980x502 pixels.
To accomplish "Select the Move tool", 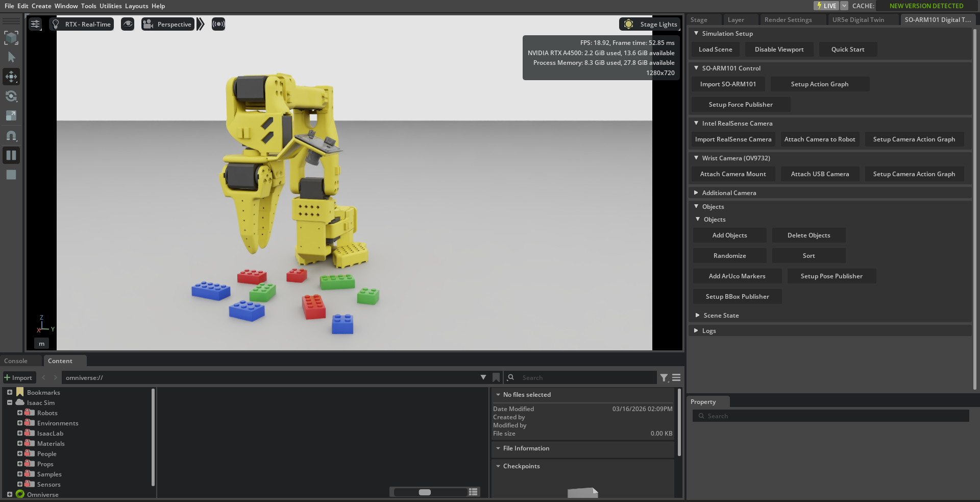I will pos(11,77).
